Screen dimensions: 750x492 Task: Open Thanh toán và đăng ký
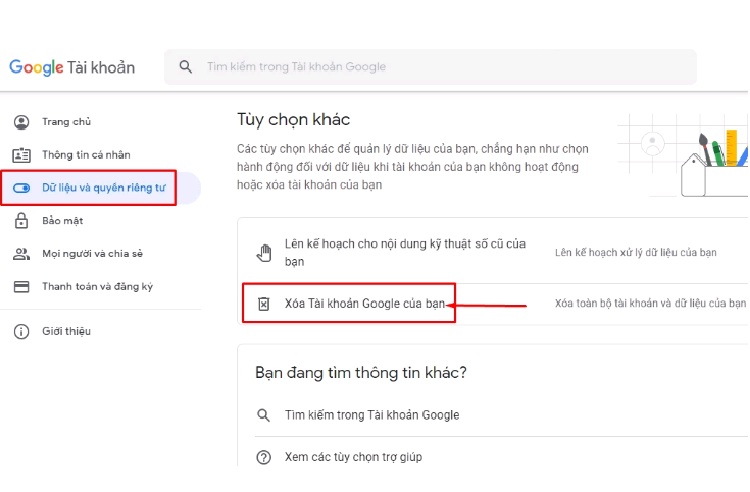100,286
